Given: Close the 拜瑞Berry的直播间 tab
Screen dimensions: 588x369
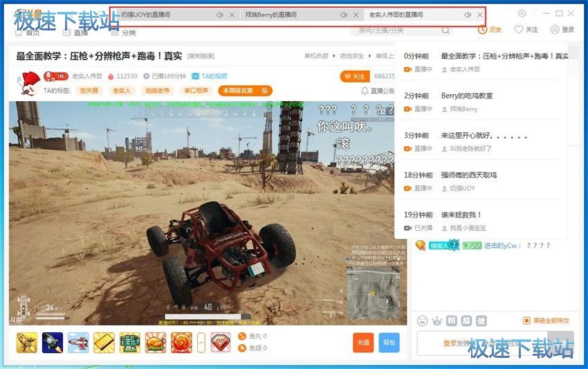Looking at the screenshot, I should pyautogui.click(x=356, y=15).
